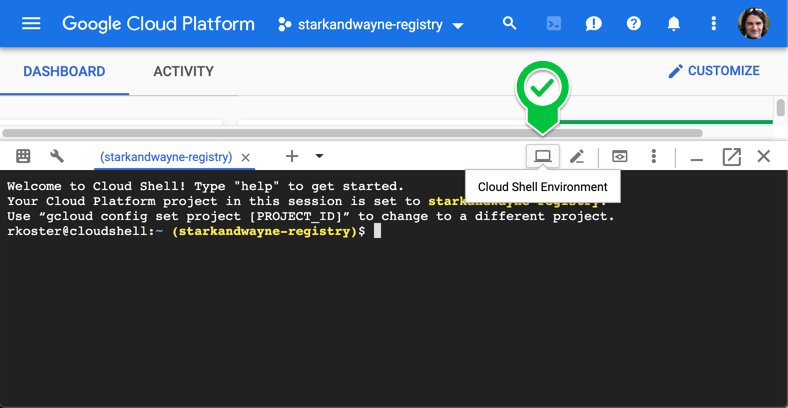This screenshot has width=788, height=408.
Task: Click the Google Cloud Platform logo text
Action: [158, 24]
